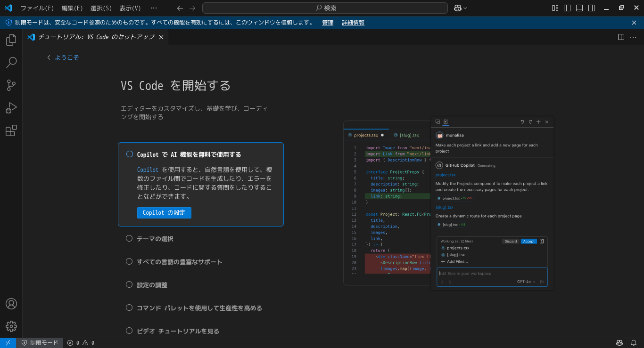Open the Extensions view
The height and width of the screenshot is (348, 644).
tap(11, 130)
